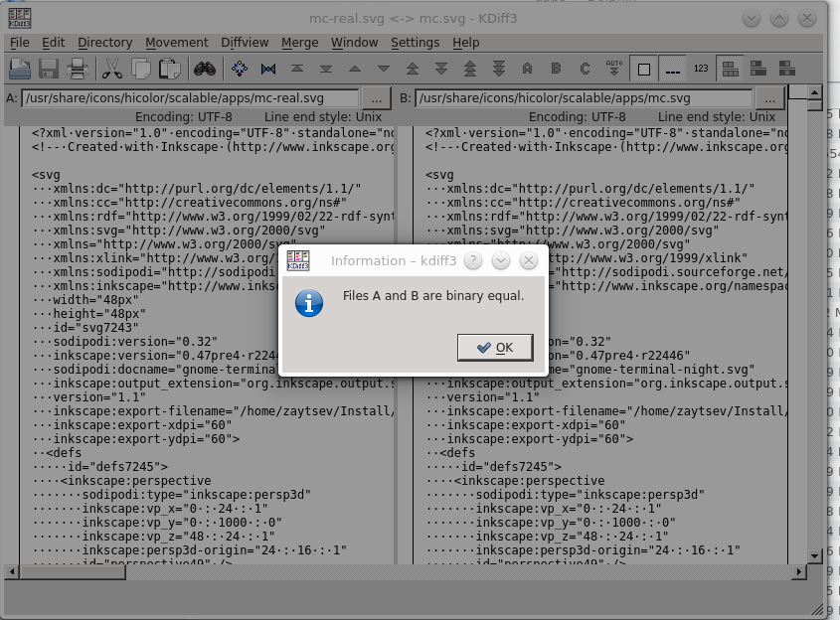Click the horizontal scrollbar thumb
The height and width of the screenshot is (620, 840).
73,572
